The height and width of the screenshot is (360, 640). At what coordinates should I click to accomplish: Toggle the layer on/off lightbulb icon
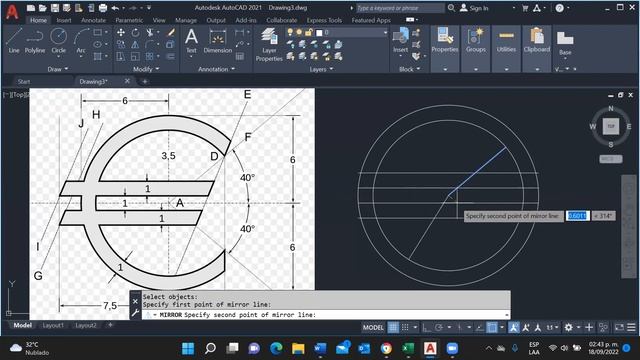coord(290,32)
